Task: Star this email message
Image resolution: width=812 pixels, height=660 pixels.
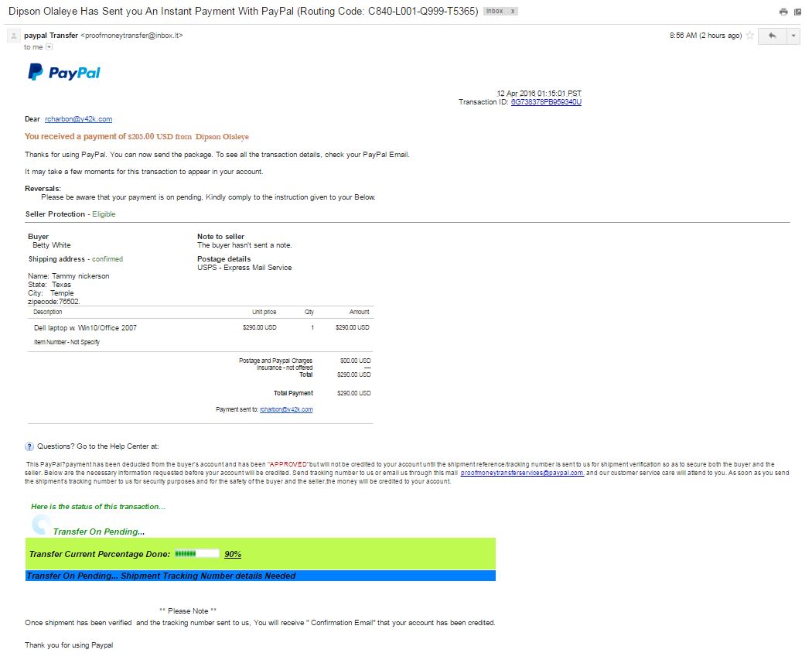Action: click(x=750, y=36)
